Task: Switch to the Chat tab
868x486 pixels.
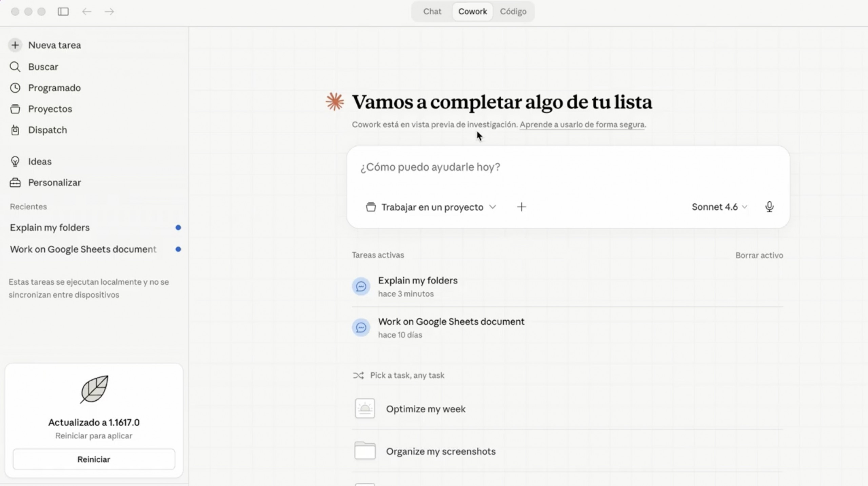Action: point(432,12)
